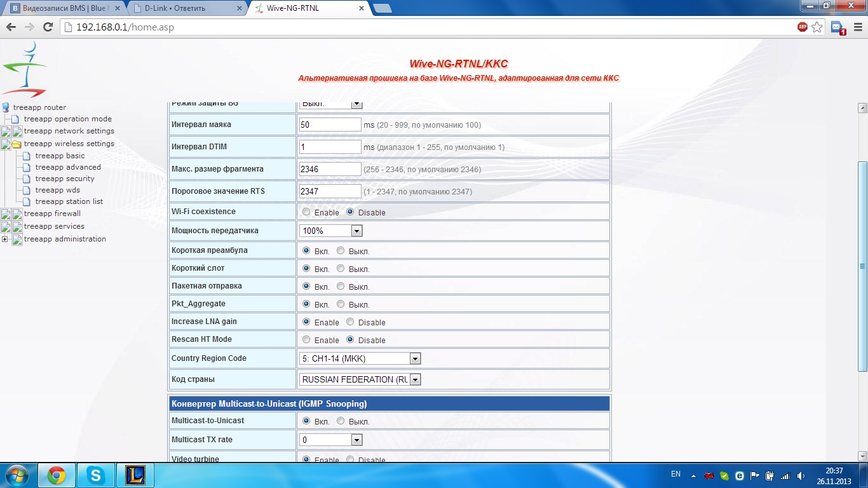Collapse the treeapp wireless settings node
The width and height of the screenshot is (868, 488).
coord(5,144)
